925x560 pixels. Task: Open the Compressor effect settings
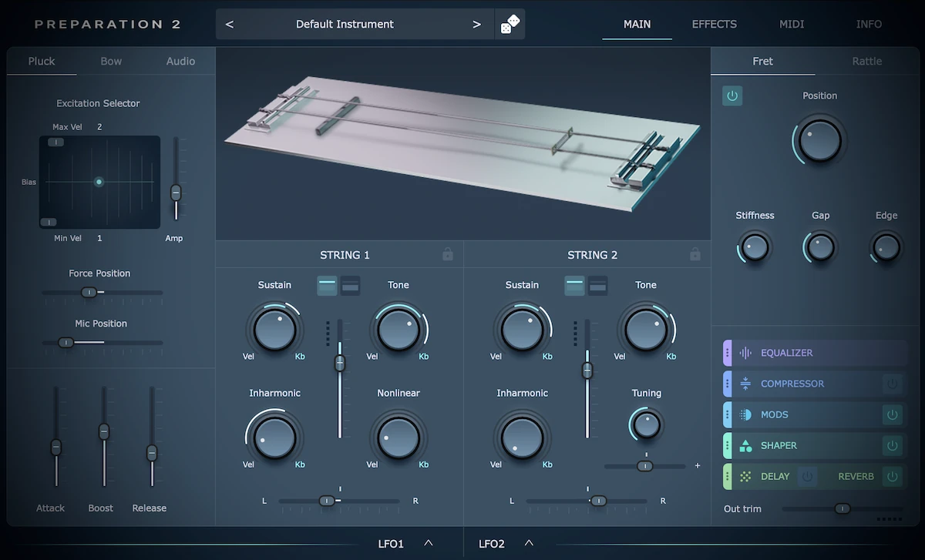coord(794,384)
